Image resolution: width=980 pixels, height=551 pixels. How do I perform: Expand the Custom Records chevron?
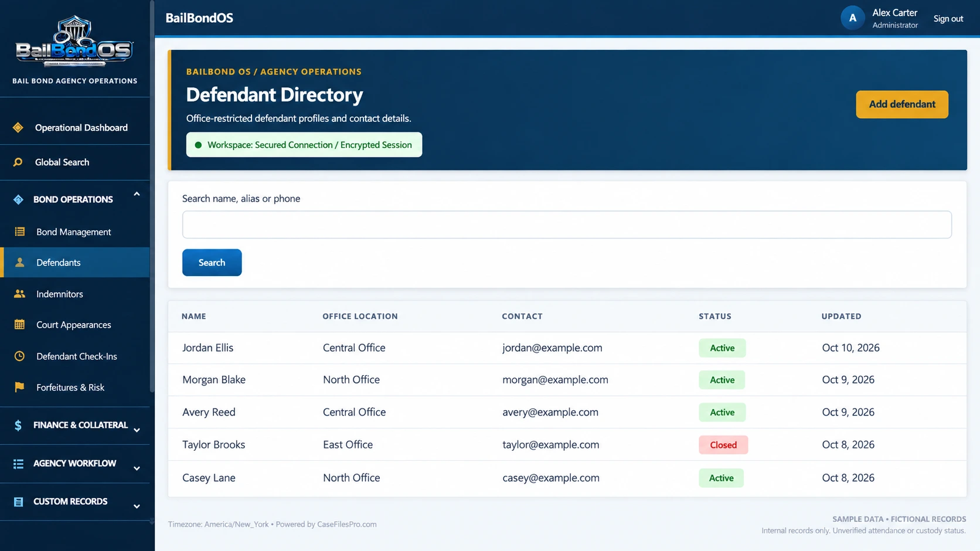coord(137,506)
